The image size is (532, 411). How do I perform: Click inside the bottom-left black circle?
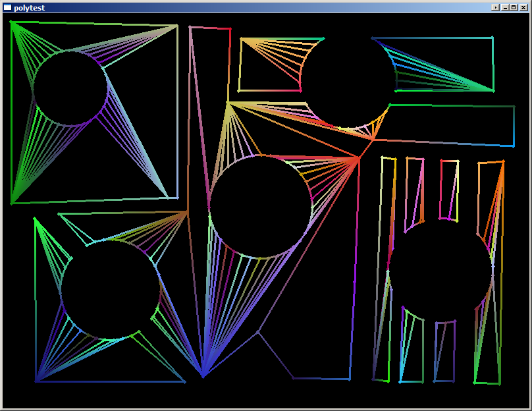point(110,289)
